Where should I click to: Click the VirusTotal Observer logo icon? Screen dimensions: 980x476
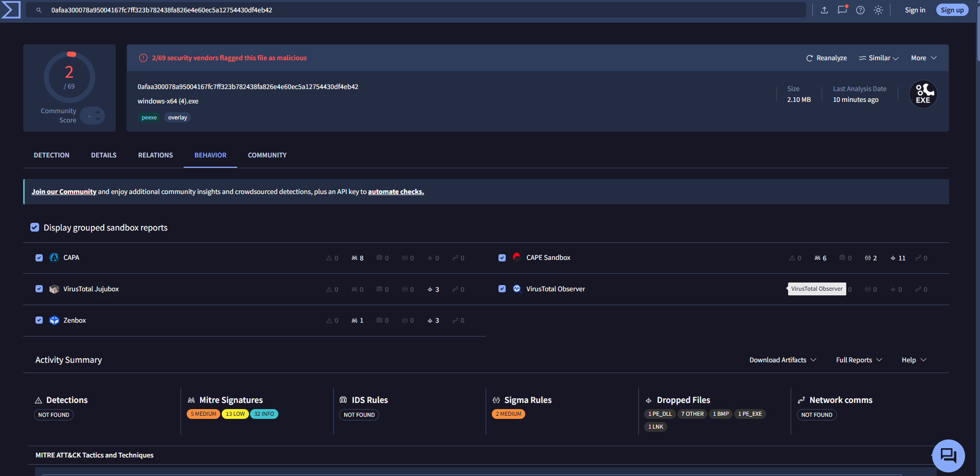click(x=517, y=289)
